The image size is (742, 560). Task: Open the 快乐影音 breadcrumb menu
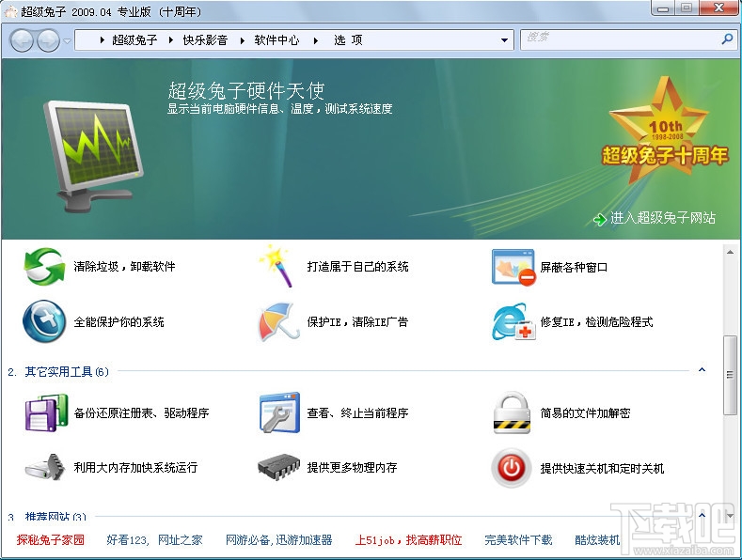tap(204, 40)
